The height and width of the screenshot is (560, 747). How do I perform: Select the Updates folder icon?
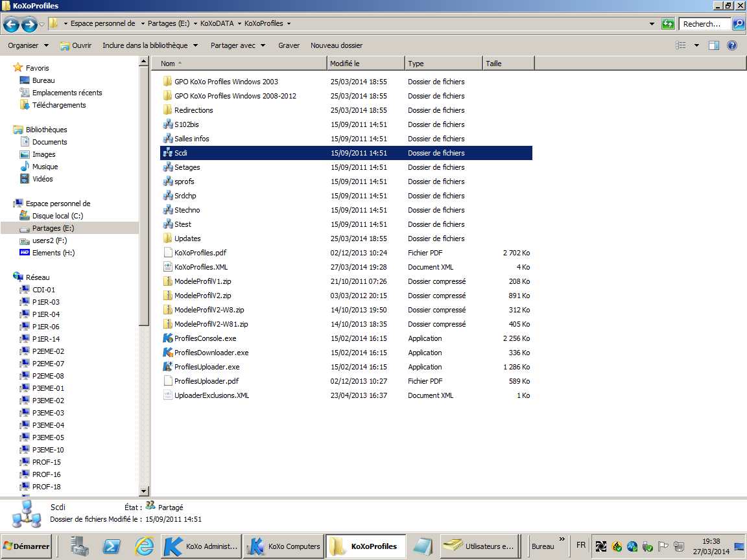(x=168, y=238)
